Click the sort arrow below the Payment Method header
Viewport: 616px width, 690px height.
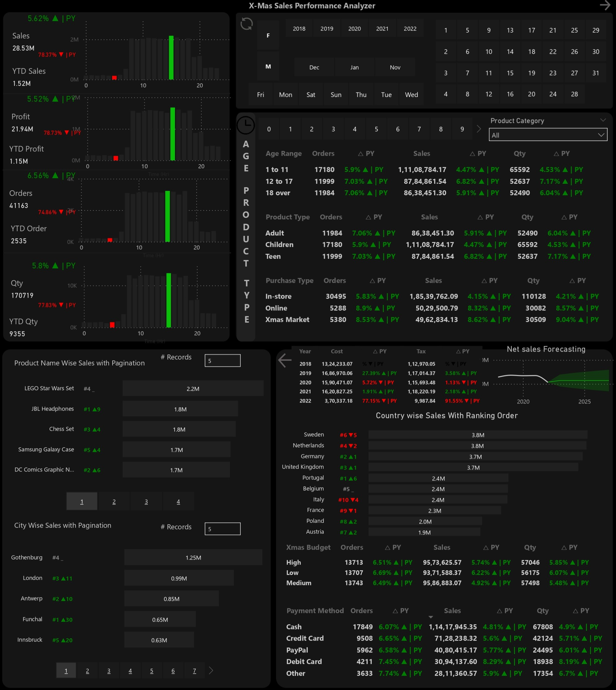(431, 617)
